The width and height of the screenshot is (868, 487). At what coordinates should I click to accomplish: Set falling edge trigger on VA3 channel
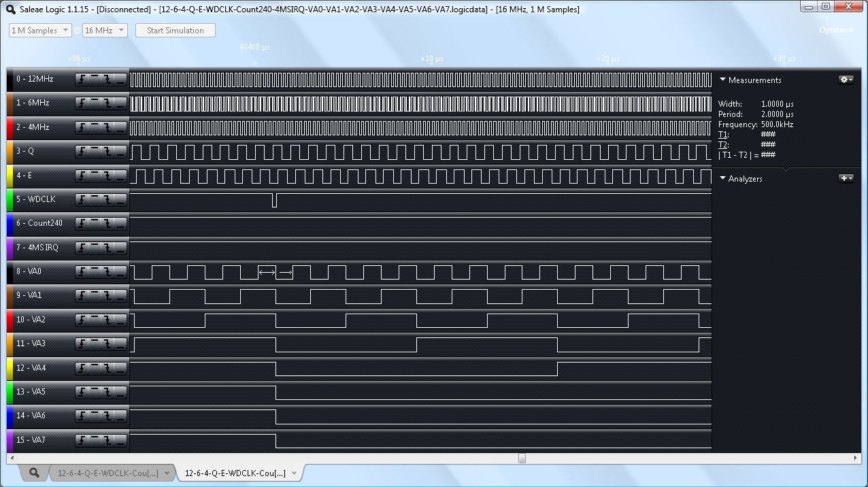(107, 343)
